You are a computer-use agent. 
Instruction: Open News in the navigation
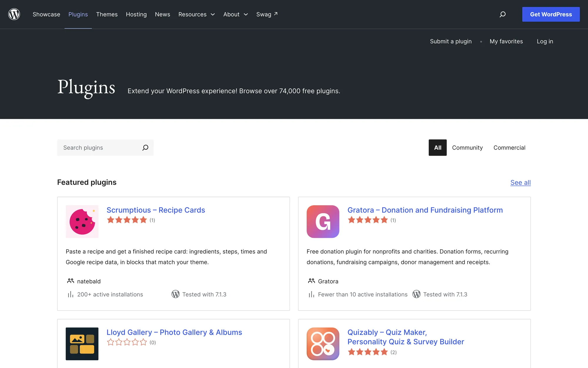[163, 14]
